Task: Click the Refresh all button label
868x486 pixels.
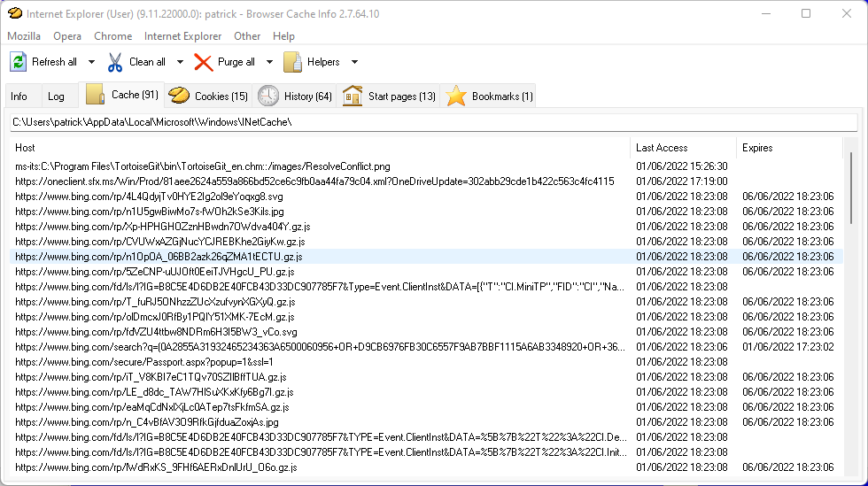Action: [x=54, y=62]
